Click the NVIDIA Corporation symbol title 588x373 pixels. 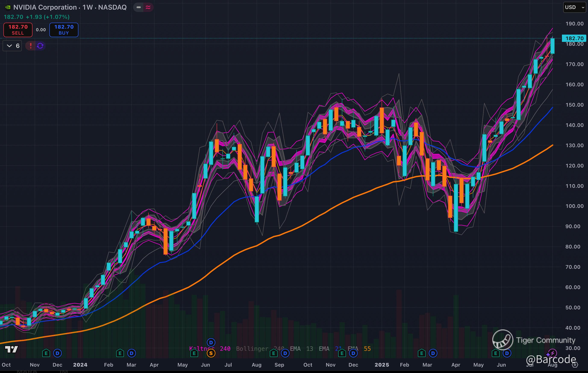[45, 7]
